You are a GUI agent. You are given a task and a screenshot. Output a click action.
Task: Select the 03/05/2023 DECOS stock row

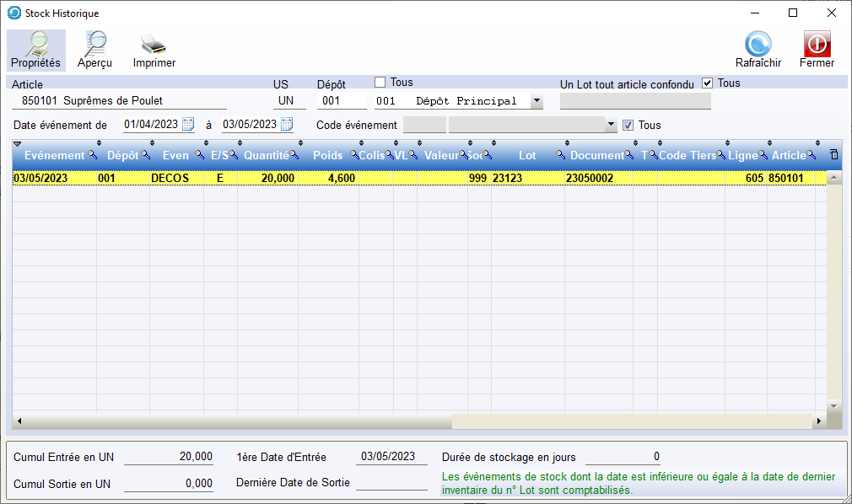tap(337, 179)
